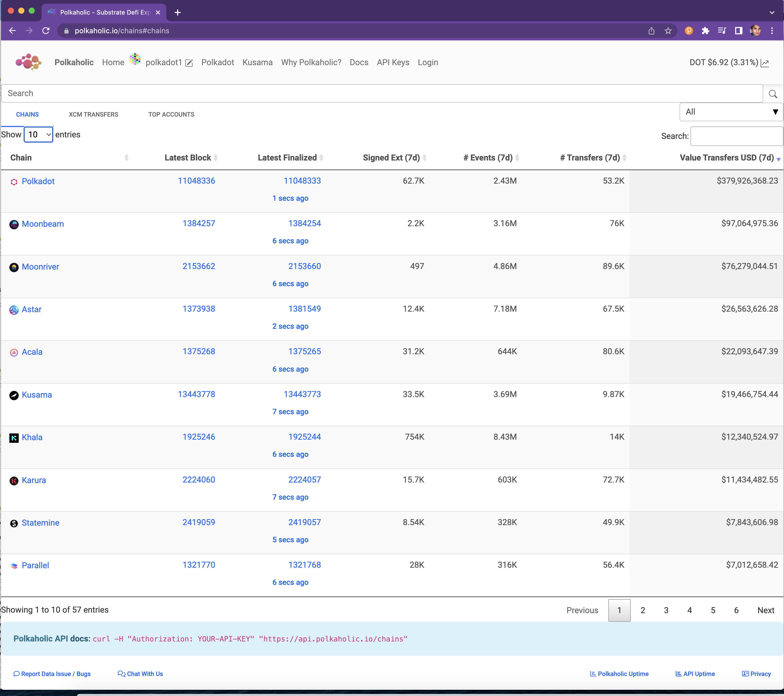This screenshot has width=784, height=696.
Task: Open Polkaholic Uptime link
Action: 619,674
